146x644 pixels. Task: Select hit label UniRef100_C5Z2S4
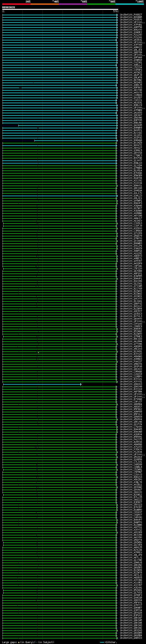click(131, 67)
